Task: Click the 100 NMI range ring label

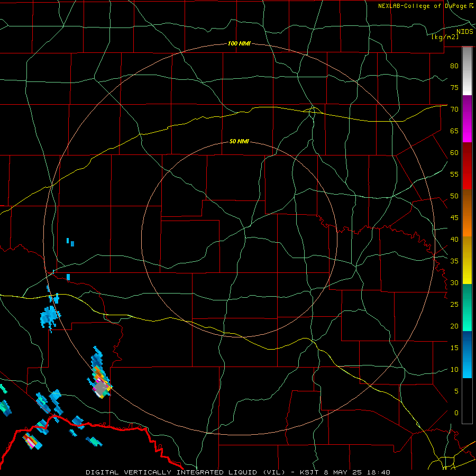Action: (x=239, y=43)
